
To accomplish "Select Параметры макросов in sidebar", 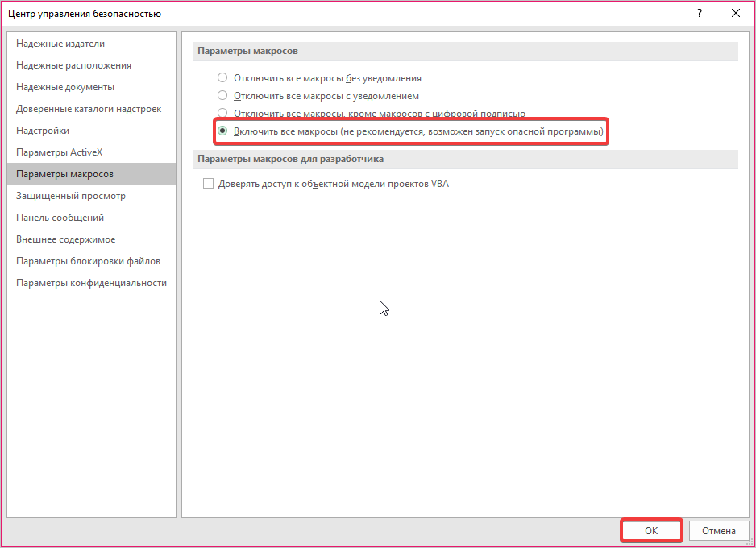I will pos(64,174).
